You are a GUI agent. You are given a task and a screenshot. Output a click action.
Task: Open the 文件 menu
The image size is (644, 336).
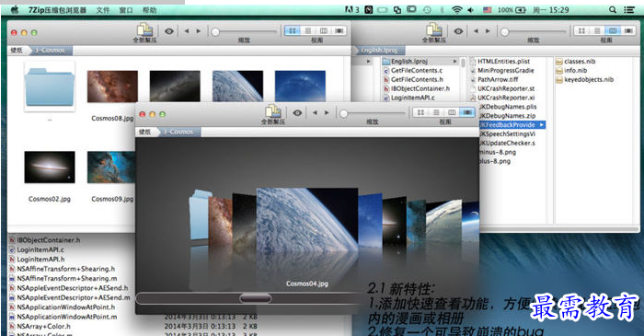(x=103, y=10)
